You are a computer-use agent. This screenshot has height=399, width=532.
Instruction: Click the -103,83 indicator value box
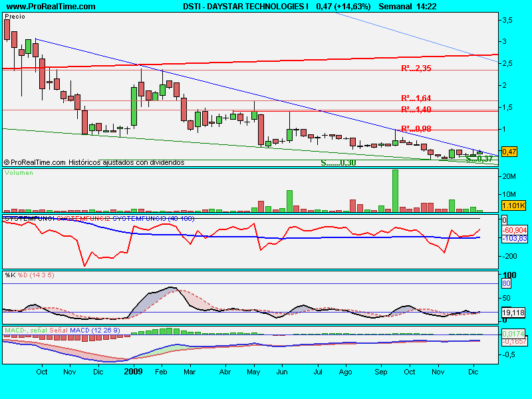pos(514,238)
